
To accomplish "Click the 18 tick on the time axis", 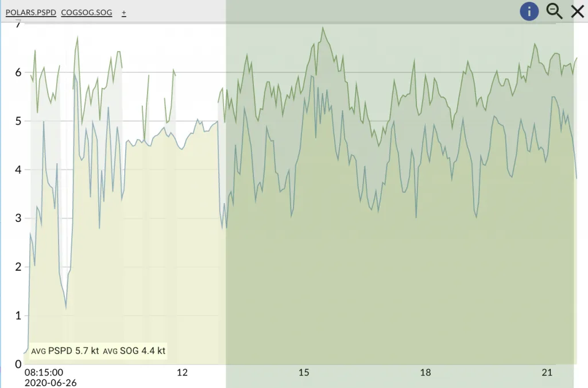I will tap(425, 372).
